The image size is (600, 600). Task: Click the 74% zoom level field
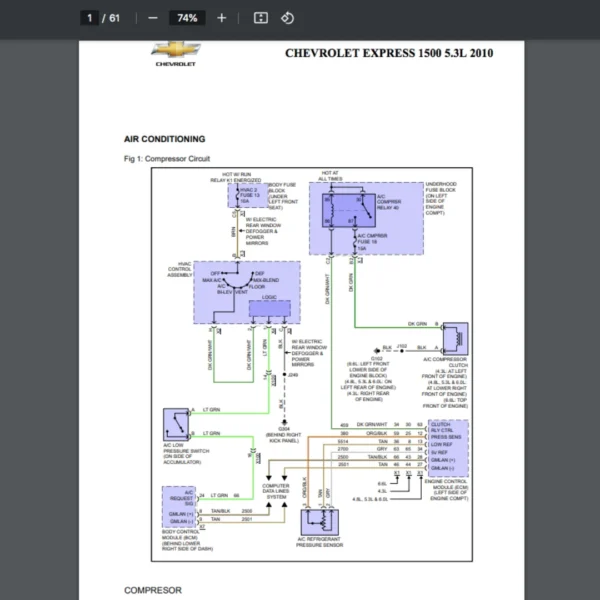(x=186, y=18)
